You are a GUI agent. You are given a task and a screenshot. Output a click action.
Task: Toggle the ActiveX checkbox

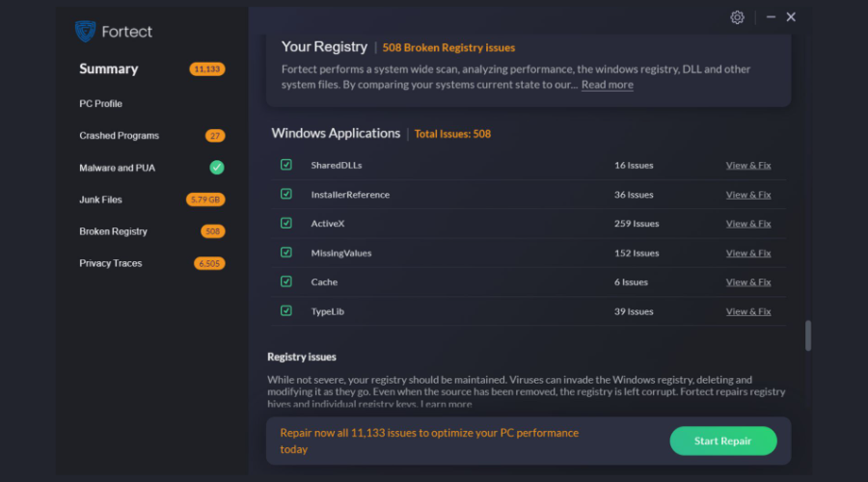[x=286, y=223]
